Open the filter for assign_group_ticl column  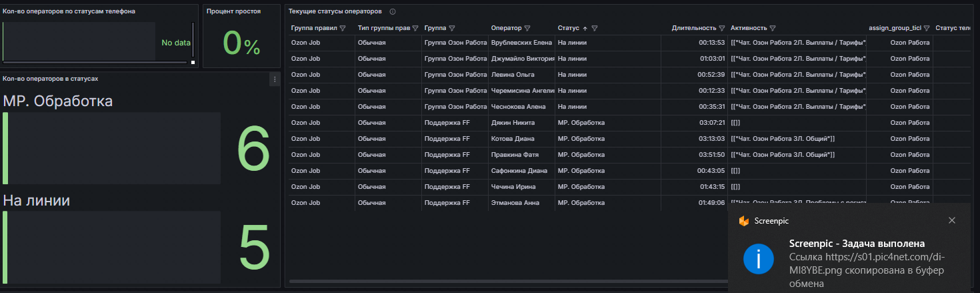tap(926, 28)
